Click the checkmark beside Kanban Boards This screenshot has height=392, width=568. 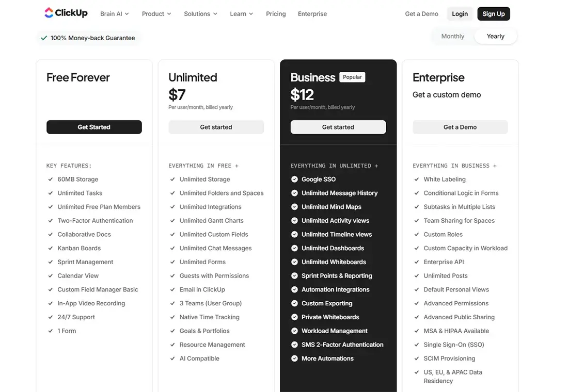coord(51,248)
